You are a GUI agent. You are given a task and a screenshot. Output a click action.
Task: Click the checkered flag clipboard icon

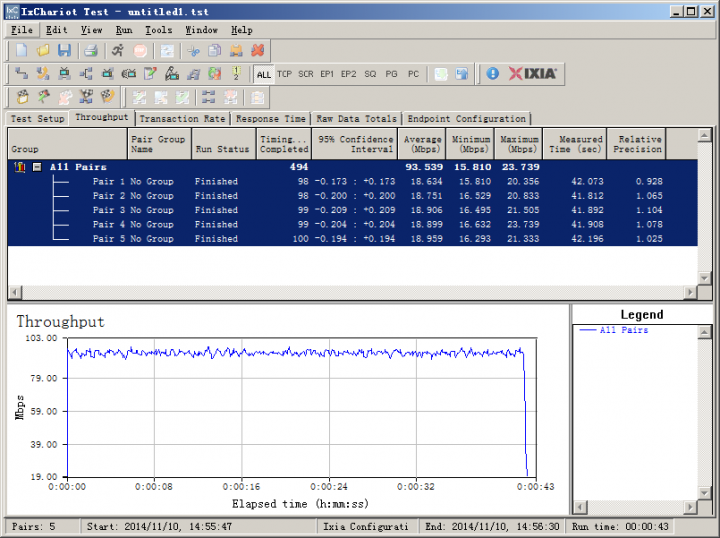[x=22, y=97]
